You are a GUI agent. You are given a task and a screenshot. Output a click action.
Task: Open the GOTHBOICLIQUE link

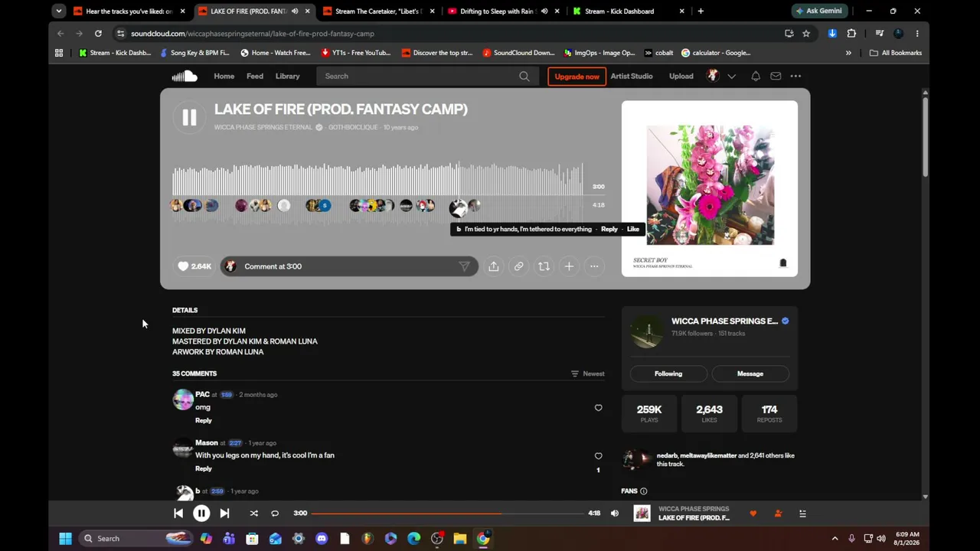click(353, 127)
